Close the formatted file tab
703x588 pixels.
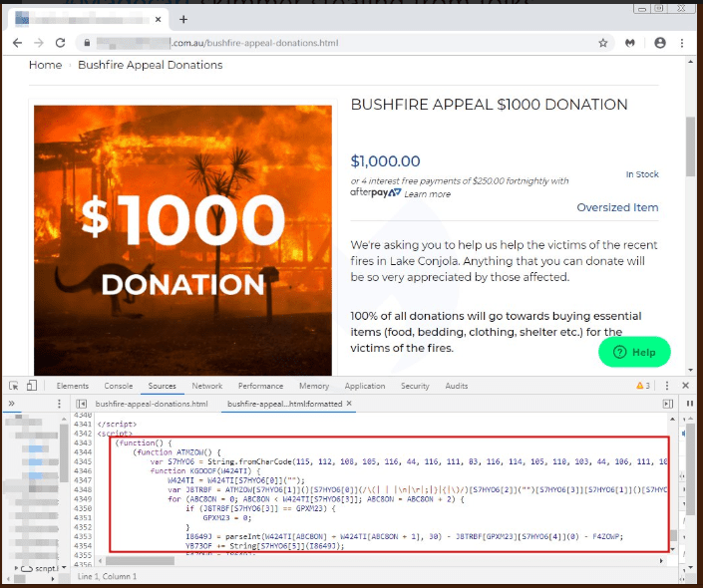(349, 404)
